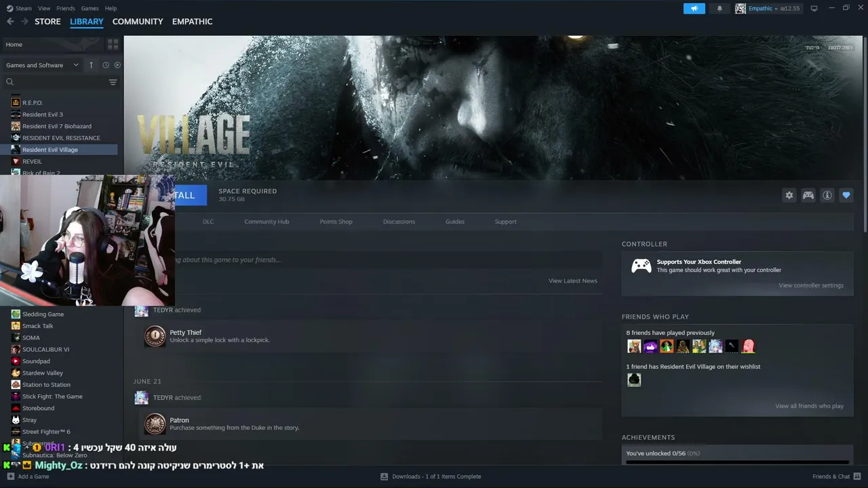Click the Soundpad app icon

pyautogui.click(x=16, y=361)
